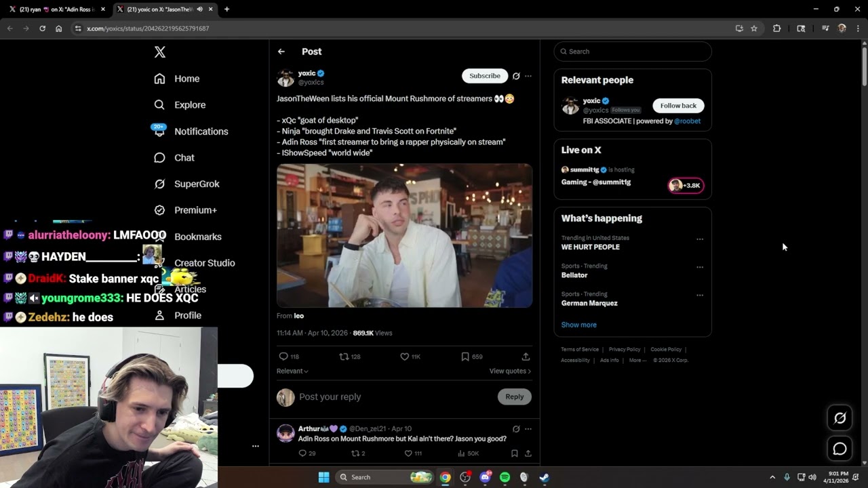Open the 'leo' source link under video
Screen dimensions: 868x488
[x=299, y=316]
